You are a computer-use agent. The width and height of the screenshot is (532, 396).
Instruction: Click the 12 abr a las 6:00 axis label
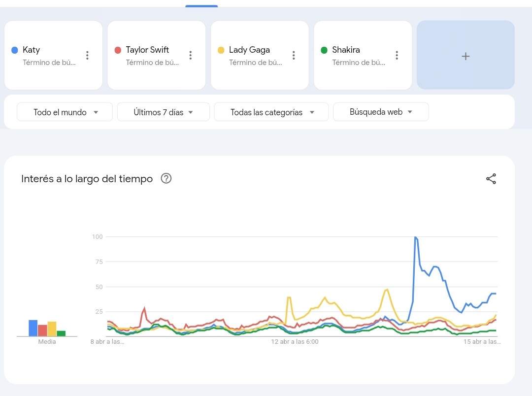coord(295,342)
